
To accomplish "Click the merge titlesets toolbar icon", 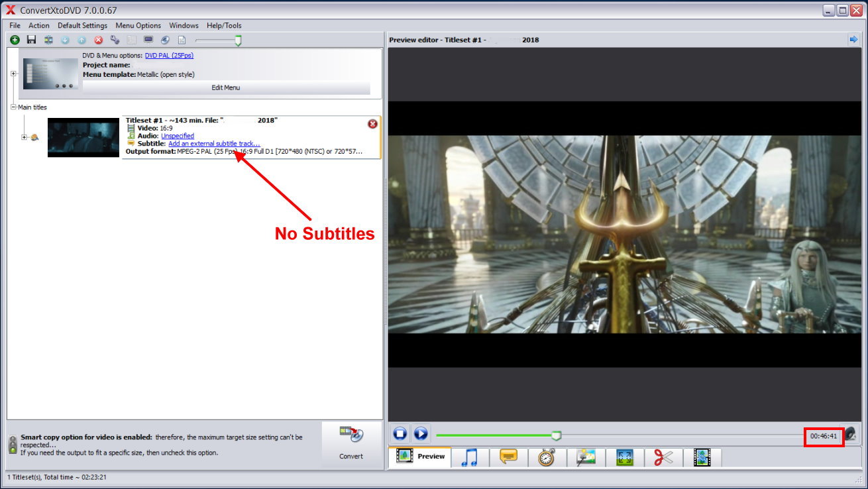I will (48, 40).
